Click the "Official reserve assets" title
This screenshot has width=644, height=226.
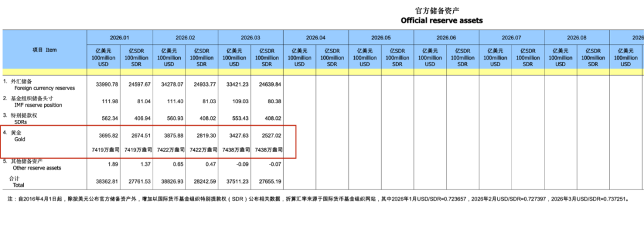coord(441,20)
